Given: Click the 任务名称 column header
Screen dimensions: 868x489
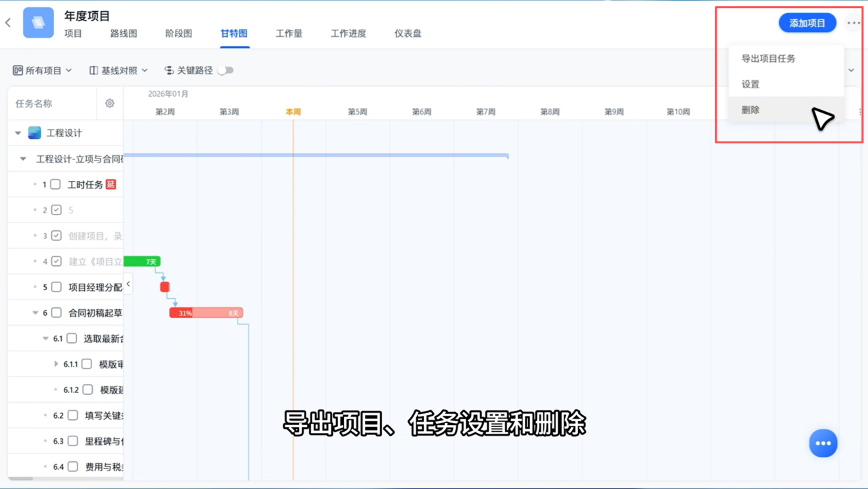Looking at the screenshot, I should coord(34,103).
